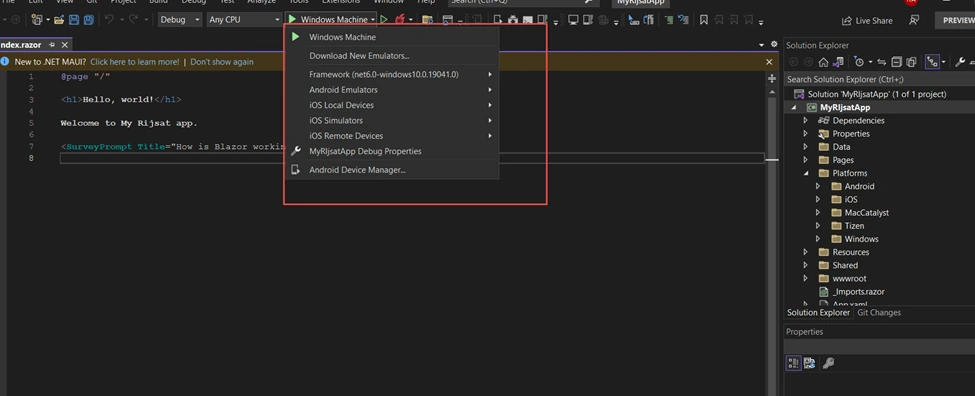
Task: Expand the Dependencies node
Action: [805, 121]
